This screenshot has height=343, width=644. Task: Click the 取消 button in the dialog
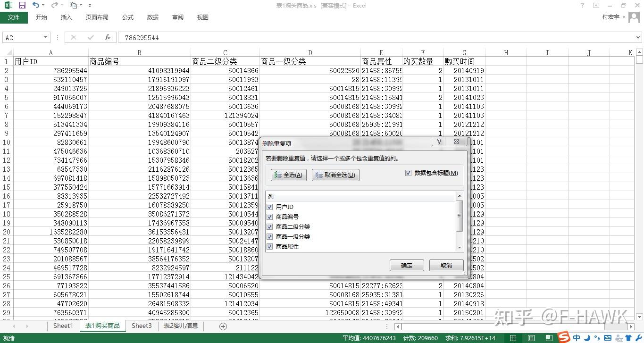pos(446,266)
